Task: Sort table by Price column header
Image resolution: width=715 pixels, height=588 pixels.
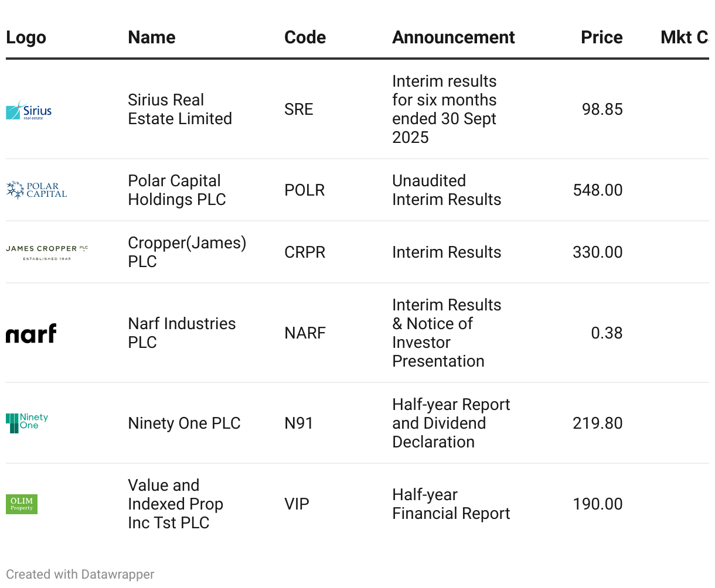Action: pos(601,37)
